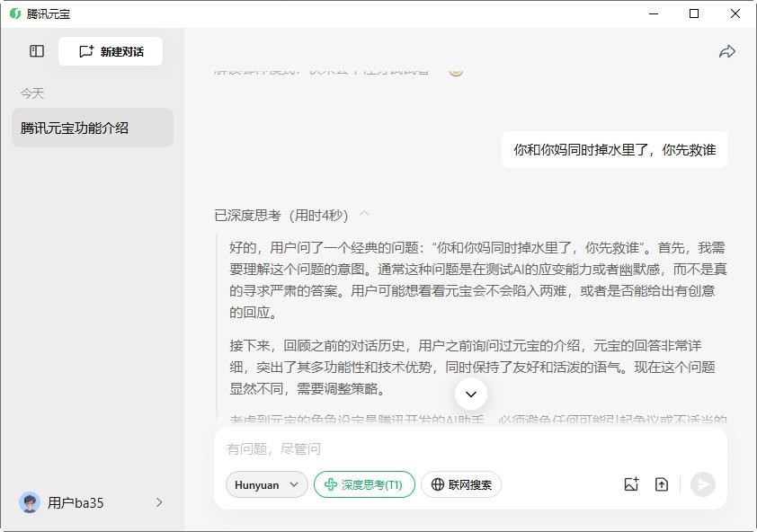Minimize the 腾讯元宝 window
Viewport: 757px width, 532px height.
click(653, 13)
